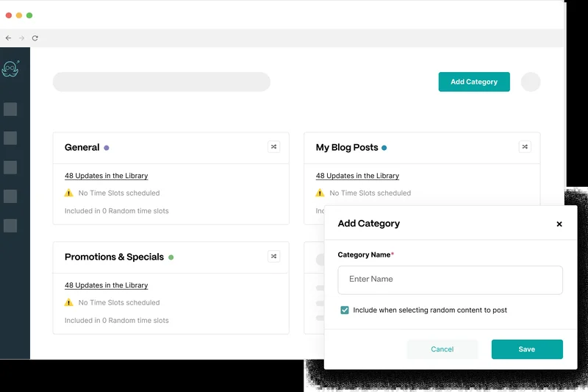The image size is (588, 392).
Task: Click shuffle icon on General category
Action: (x=273, y=147)
